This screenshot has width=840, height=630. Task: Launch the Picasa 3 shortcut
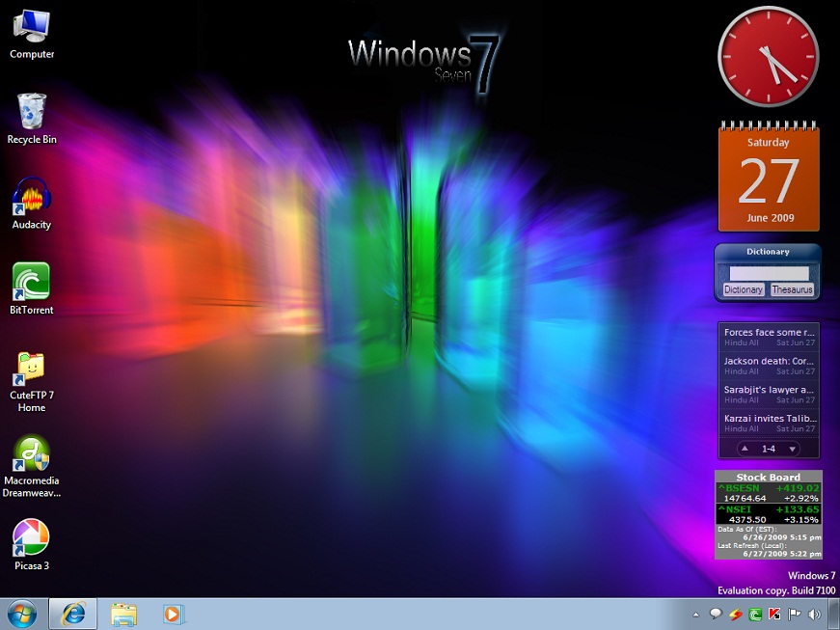click(x=31, y=538)
